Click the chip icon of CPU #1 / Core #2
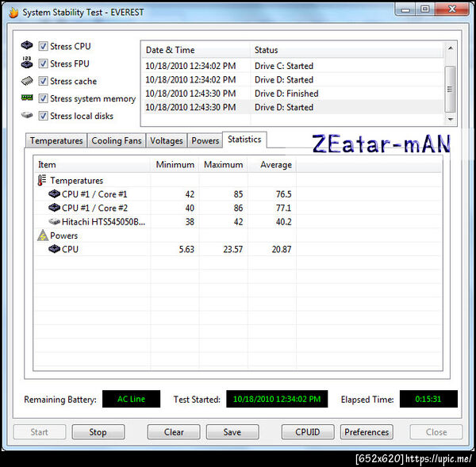This screenshot has width=476, height=467. click(54, 208)
